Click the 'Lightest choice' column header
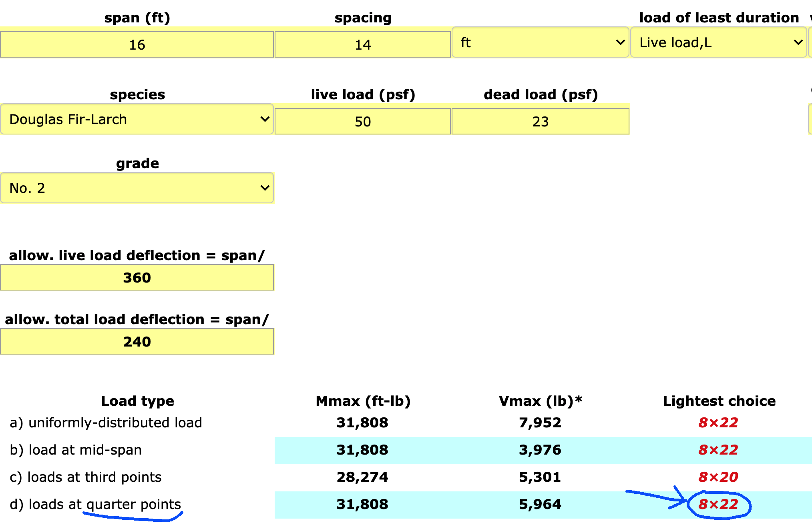This screenshot has width=812, height=525. coord(719,401)
